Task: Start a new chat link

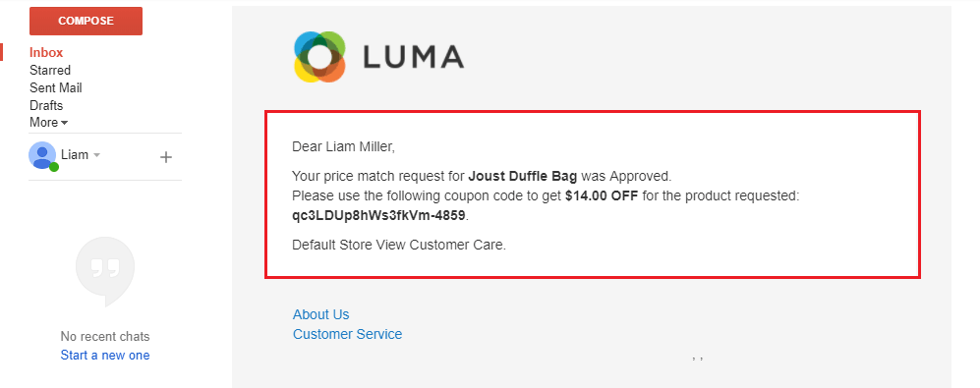Action: click(105, 355)
